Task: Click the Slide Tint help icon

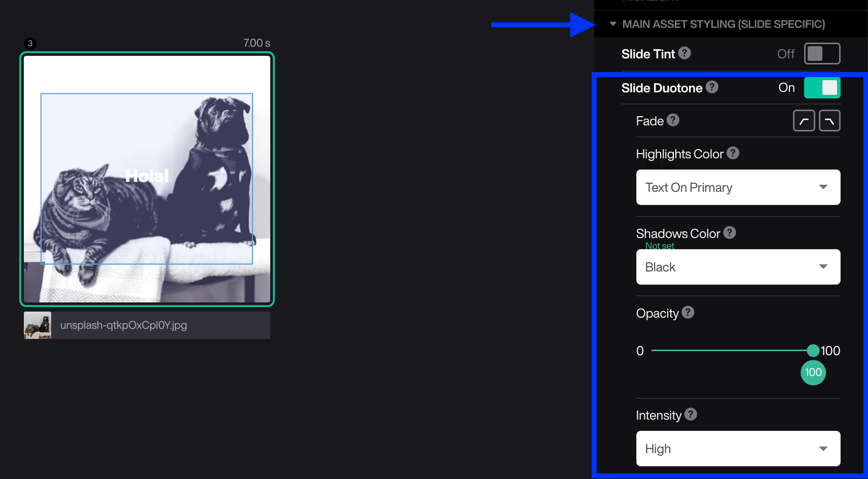Action: point(684,53)
